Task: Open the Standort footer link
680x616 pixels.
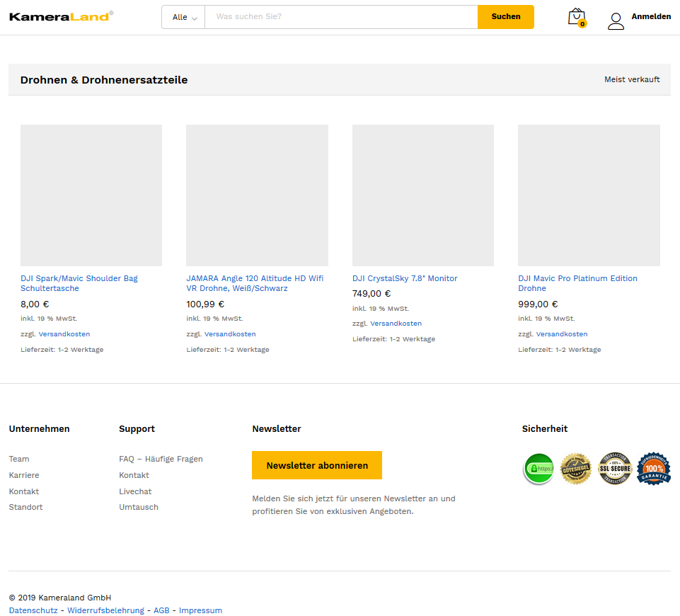Action: pos(25,507)
